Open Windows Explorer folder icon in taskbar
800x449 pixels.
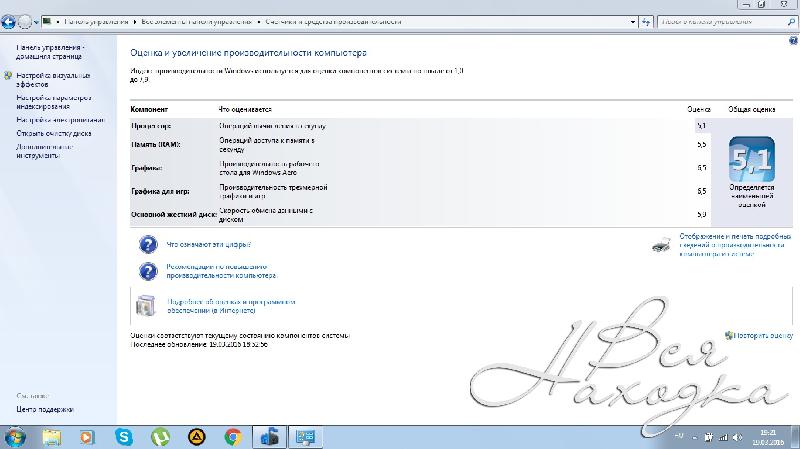pos(52,437)
